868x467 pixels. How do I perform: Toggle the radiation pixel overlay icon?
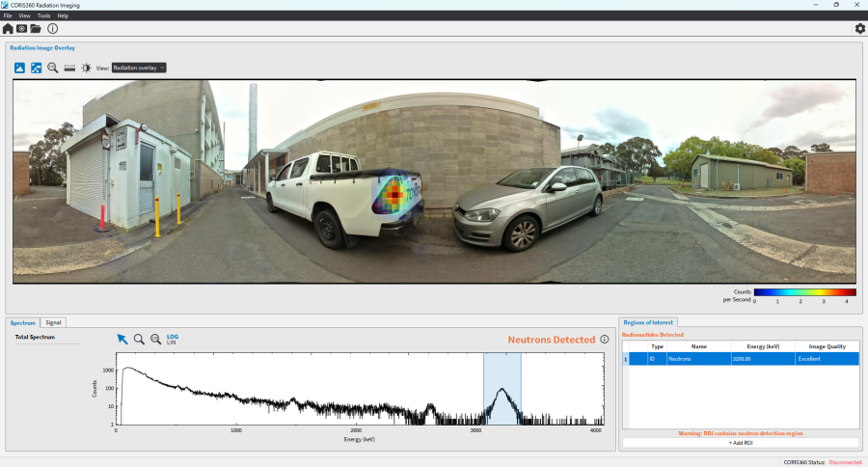tap(36, 68)
